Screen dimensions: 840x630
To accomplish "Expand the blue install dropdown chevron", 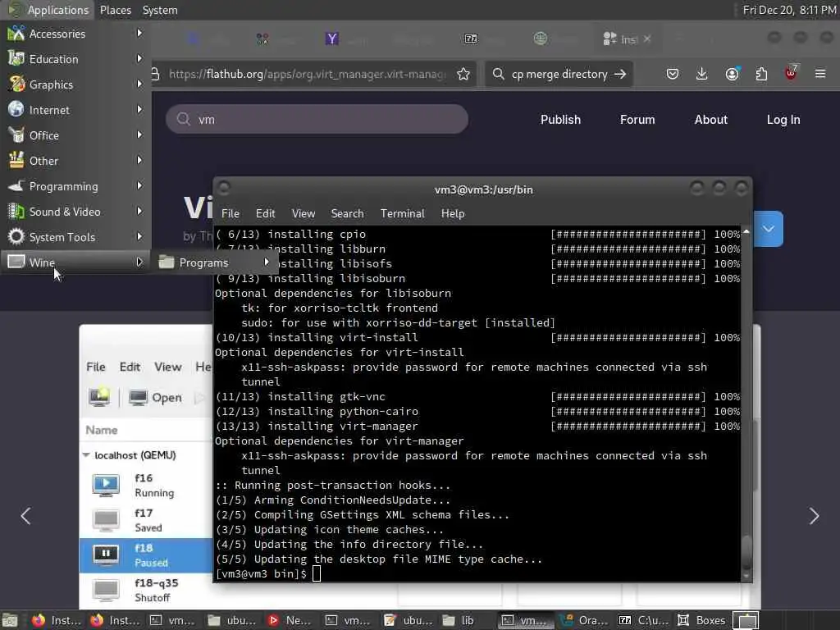I will (x=768, y=229).
